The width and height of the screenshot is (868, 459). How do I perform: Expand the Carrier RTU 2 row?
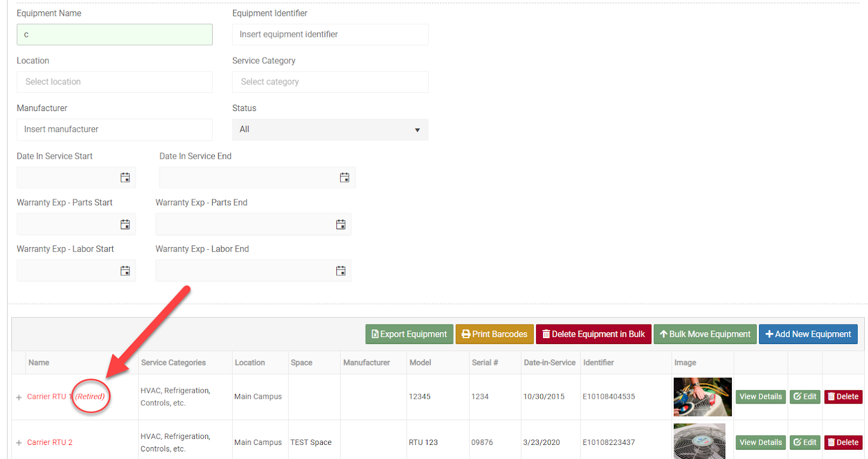point(19,443)
